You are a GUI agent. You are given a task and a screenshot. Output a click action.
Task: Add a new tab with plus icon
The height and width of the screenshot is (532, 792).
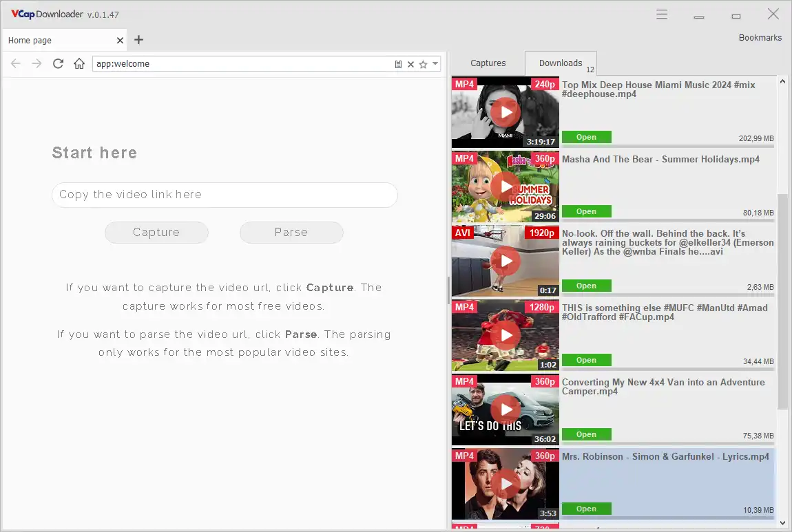click(139, 40)
